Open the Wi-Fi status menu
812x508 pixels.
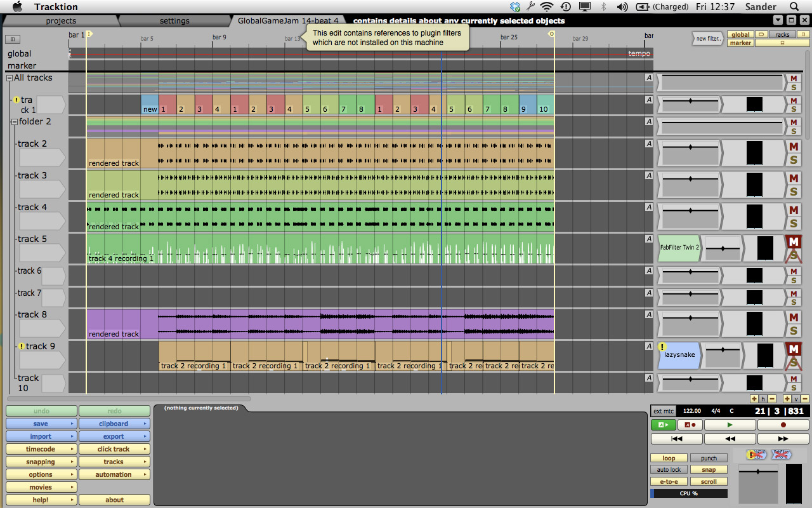click(x=547, y=7)
